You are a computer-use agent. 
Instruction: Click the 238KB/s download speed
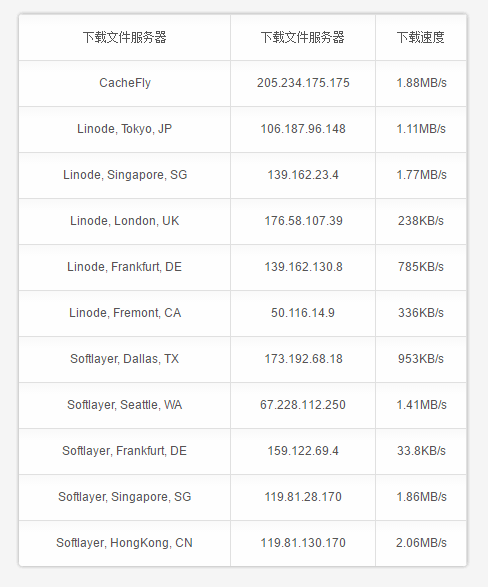coord(421,221)
